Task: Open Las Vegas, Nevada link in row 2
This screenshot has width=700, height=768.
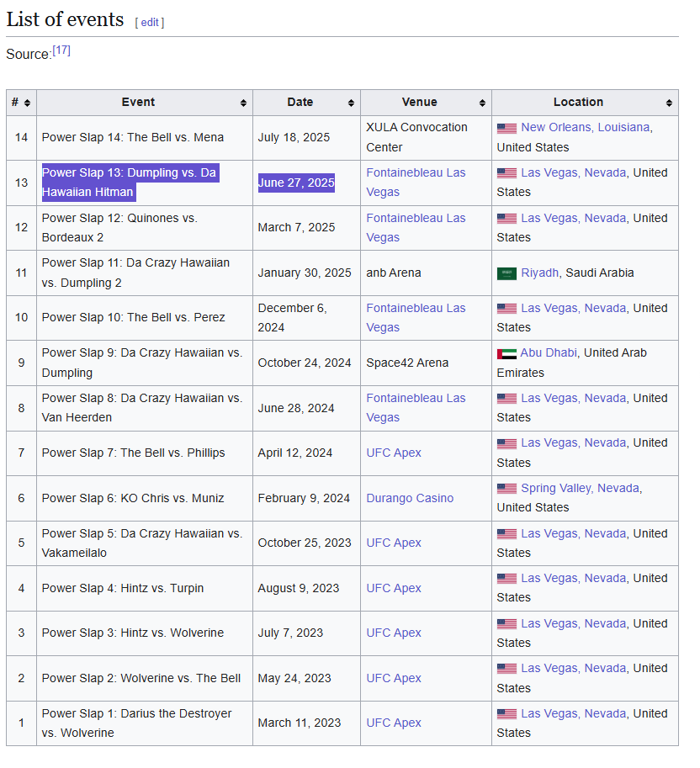Action: pyautogui.click(x=574, y=669)
